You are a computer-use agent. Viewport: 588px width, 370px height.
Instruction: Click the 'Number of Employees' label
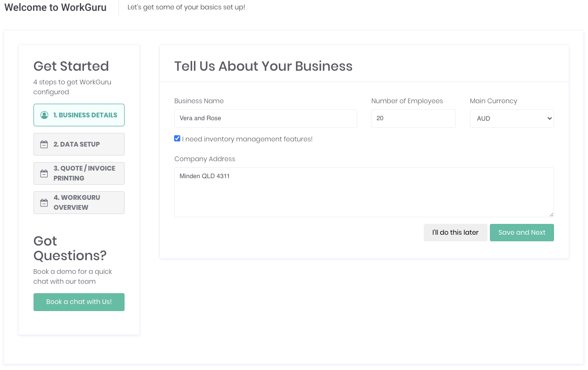pyautogui.click(x=407, y=101)
